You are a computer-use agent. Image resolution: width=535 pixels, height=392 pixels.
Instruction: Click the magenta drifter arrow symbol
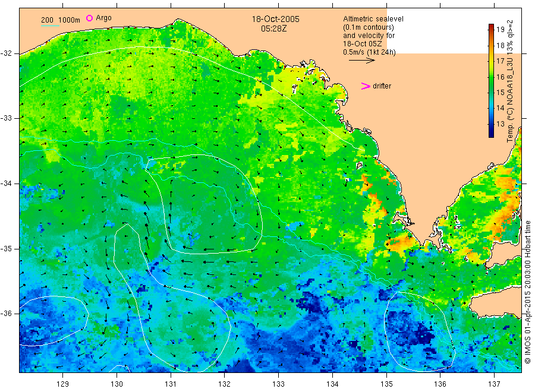(366, 86)
